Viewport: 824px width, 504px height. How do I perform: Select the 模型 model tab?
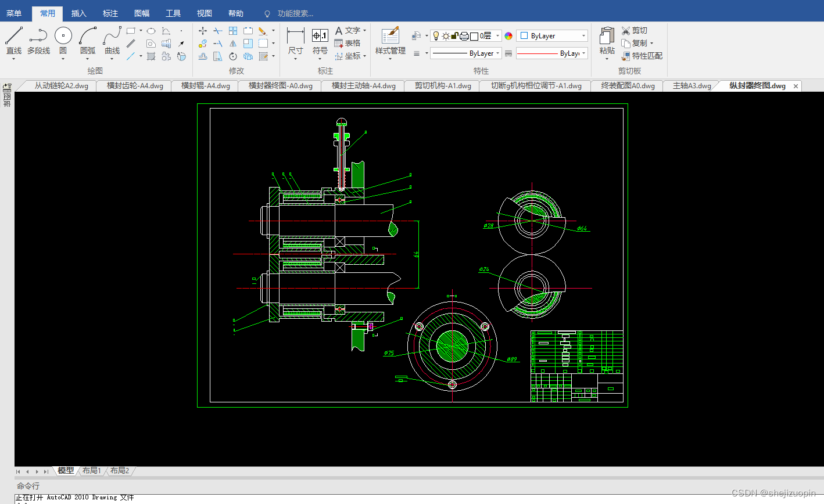[66, 470]
